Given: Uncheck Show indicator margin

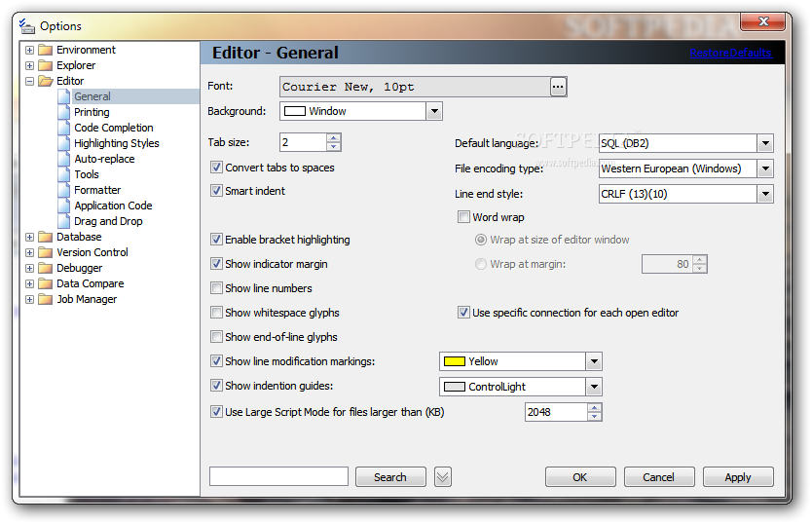Looking at the screenshot, I should coord(216,264).
